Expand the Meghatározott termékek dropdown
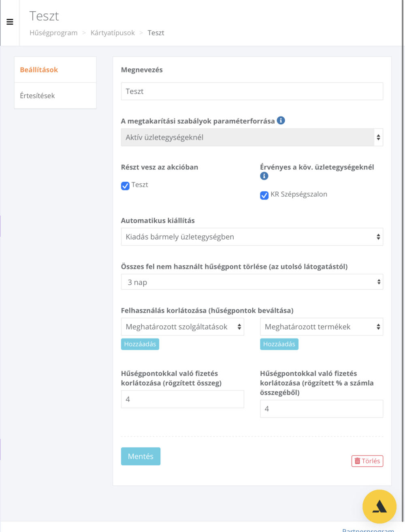Screen dimensions: 405x532 coord(322,327)
